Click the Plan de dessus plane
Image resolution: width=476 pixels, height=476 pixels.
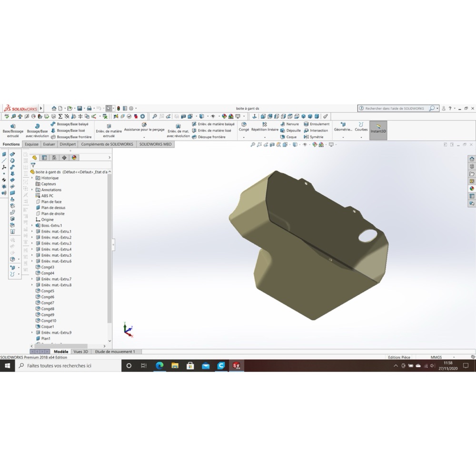[53, 208]
